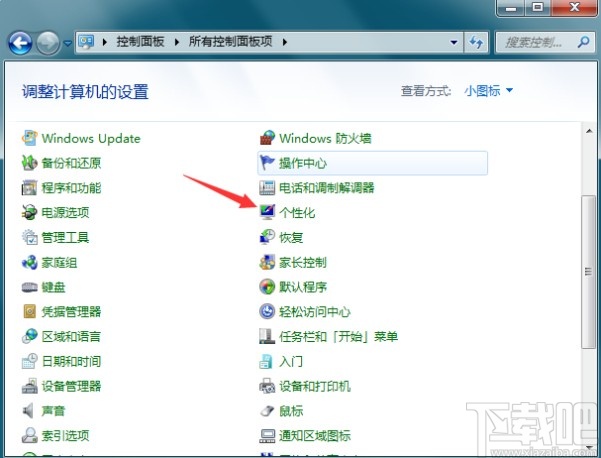
Task: Click the Credential Manager (凭据管理器) icon
Action: (30, 311)
